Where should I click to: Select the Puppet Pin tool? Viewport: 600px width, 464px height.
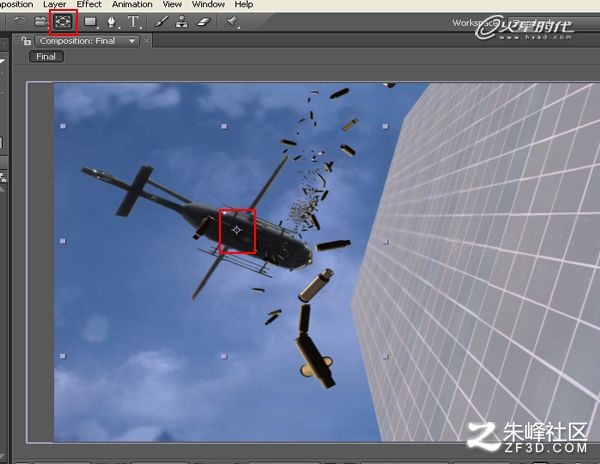pyautogui.click(x=232, y=22)
